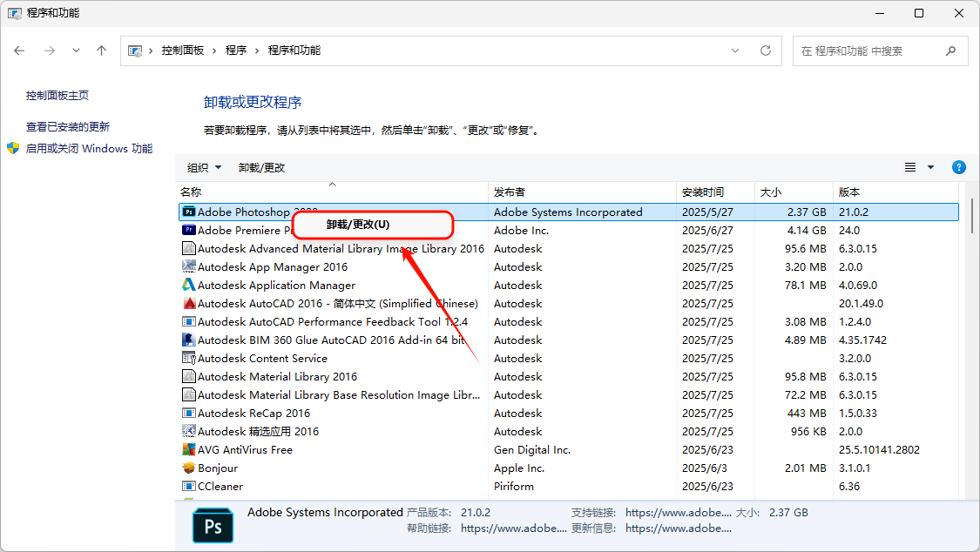Screen dimensions: 980x552
Task: Go back with the Back arrow
Action: [x=19, y=50]
